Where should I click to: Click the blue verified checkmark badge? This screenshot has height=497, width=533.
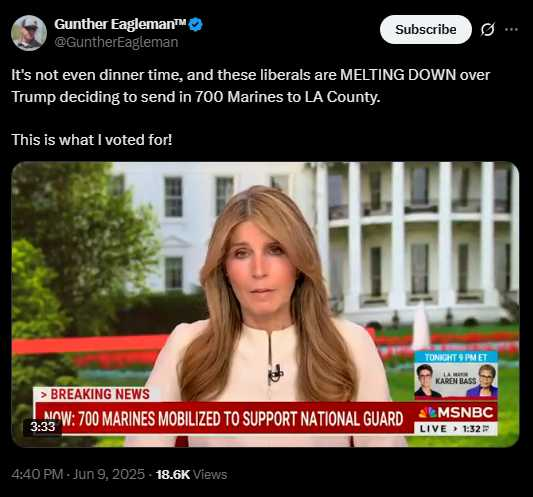[x=195, y=24]
